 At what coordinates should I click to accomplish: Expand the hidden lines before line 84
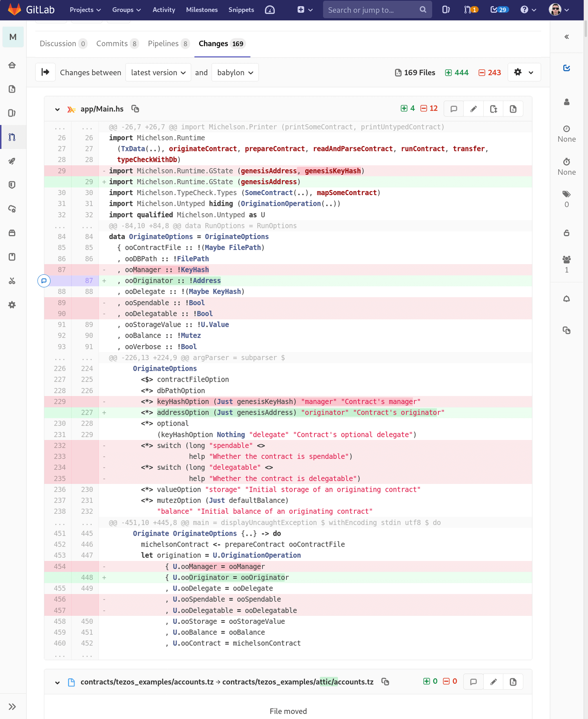tap(71, 226)
